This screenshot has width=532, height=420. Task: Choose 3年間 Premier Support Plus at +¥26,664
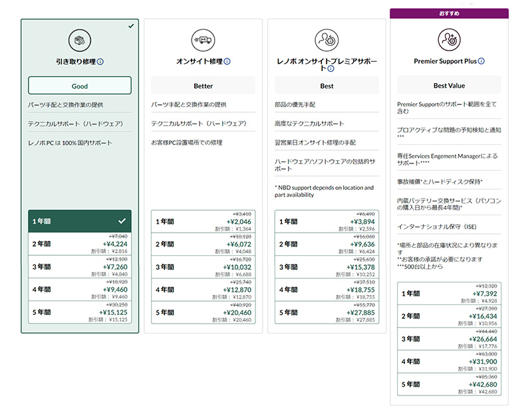[450, 339]
